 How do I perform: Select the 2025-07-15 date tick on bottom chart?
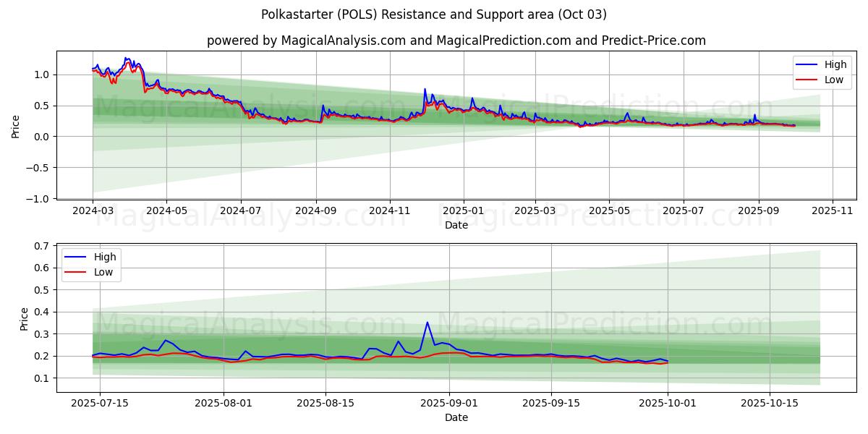(100, 404)
